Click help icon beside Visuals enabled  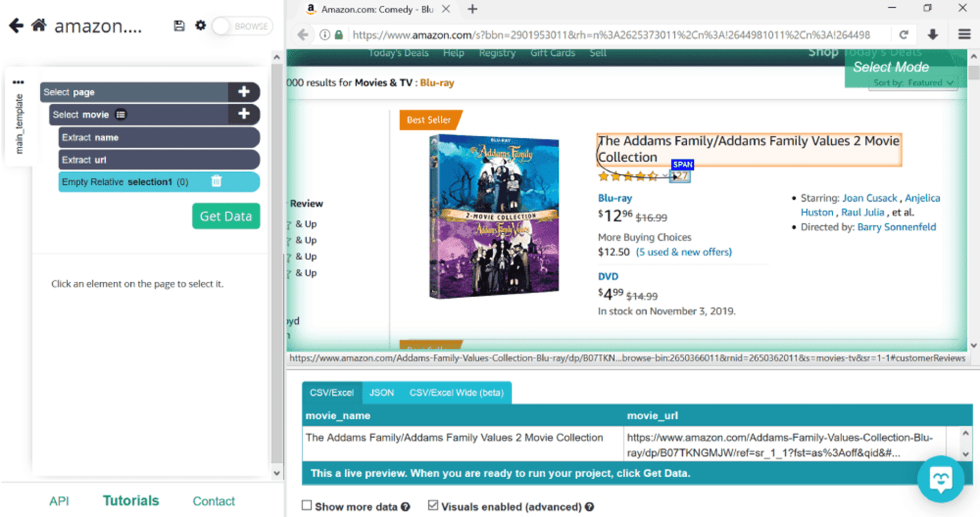click(x=589, y=507)
